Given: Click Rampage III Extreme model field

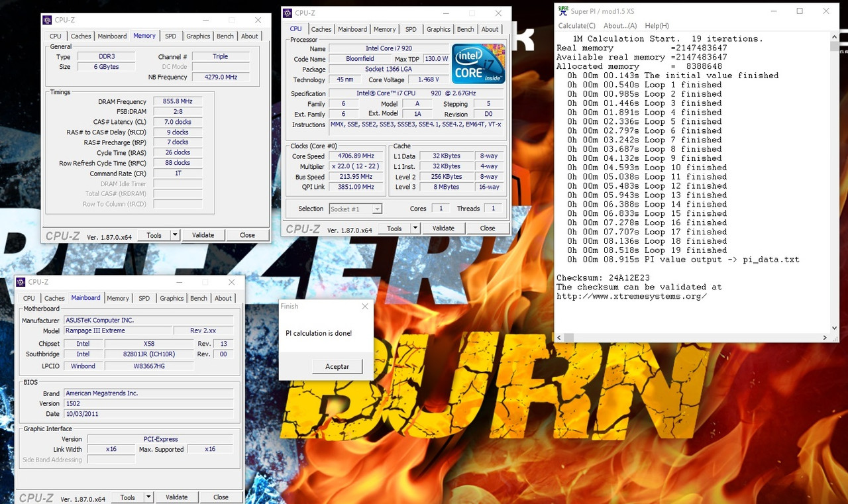Looking at the screenshot, I should coord(117,330).
